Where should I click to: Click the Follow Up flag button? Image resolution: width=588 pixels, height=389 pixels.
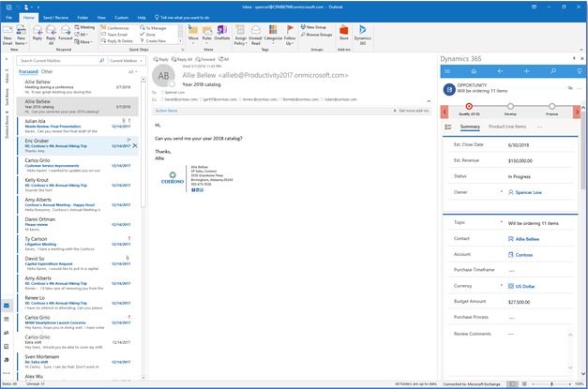(x=290, y=35)
